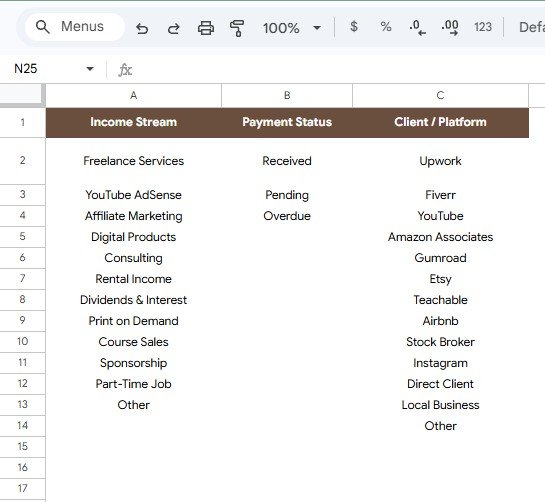Select row 5 header
This screenshot has width=545, height=502.
coord(23,237)
